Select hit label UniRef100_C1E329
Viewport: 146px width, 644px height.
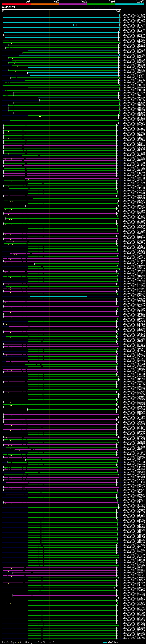click(x=134, y=103)
